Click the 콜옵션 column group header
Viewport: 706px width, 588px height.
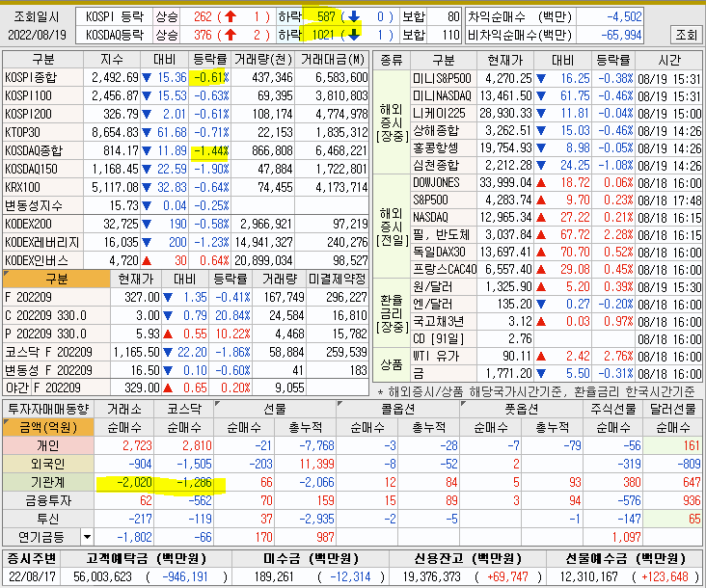tap(398, 409)
